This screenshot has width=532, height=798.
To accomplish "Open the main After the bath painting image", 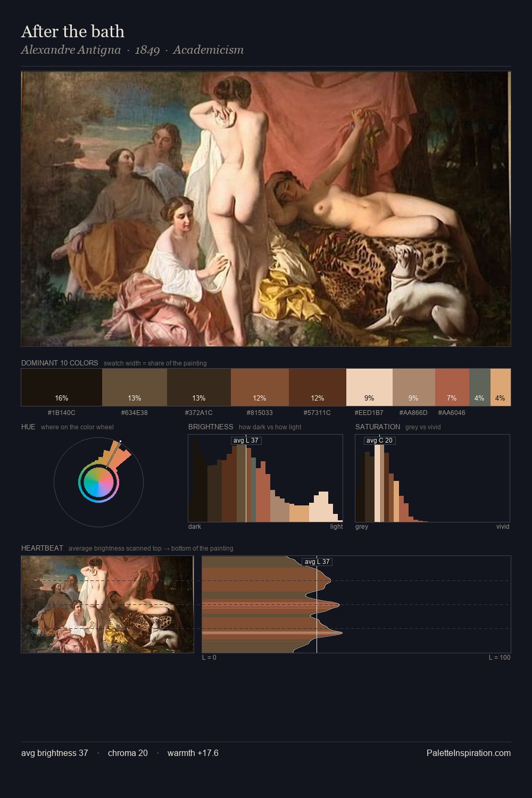I will (266, 209).
